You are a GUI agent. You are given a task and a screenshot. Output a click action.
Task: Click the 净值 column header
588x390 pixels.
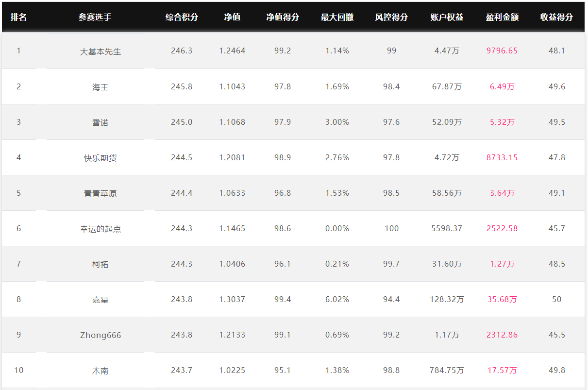232,17
